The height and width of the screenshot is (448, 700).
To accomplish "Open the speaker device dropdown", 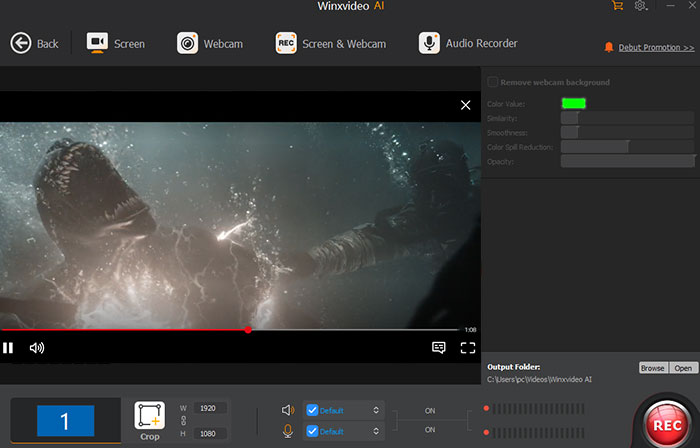I will [376, 410].
